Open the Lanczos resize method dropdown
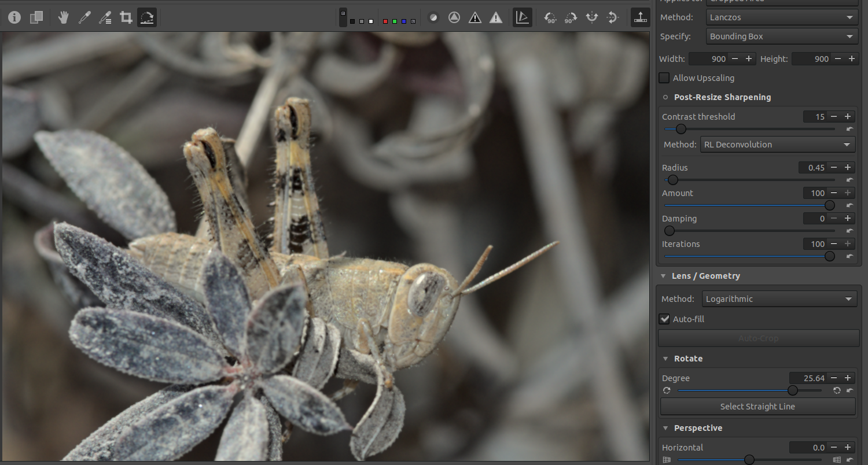Image resolution: width=868 pixels, height=465 pixels. point(782,17)
